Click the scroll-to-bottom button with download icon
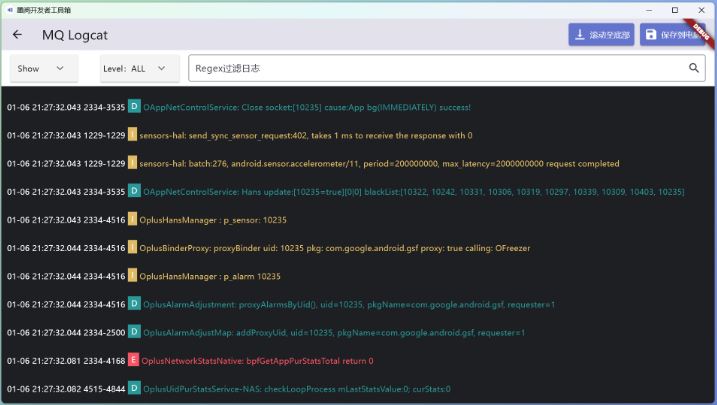 coord(600,35)
